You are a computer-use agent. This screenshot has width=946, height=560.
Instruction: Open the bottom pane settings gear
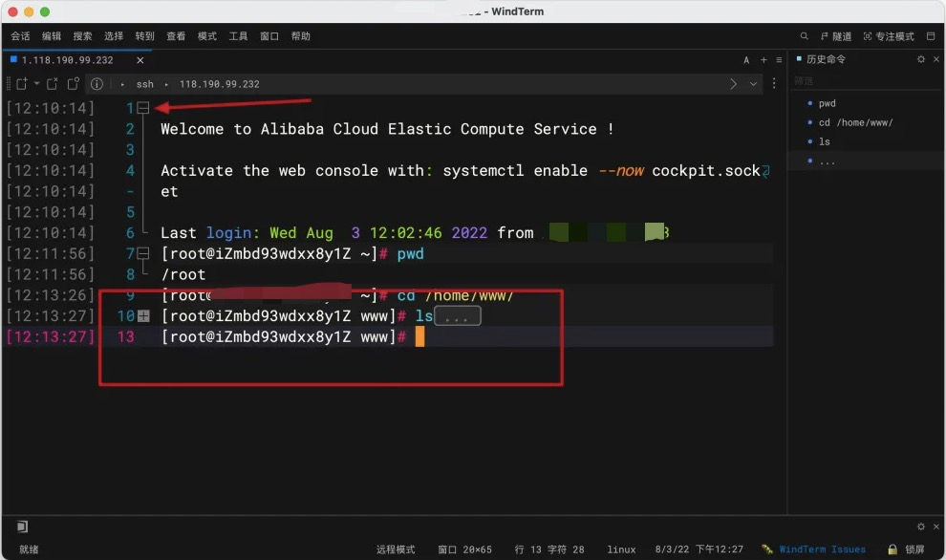(x=920, y=527)
